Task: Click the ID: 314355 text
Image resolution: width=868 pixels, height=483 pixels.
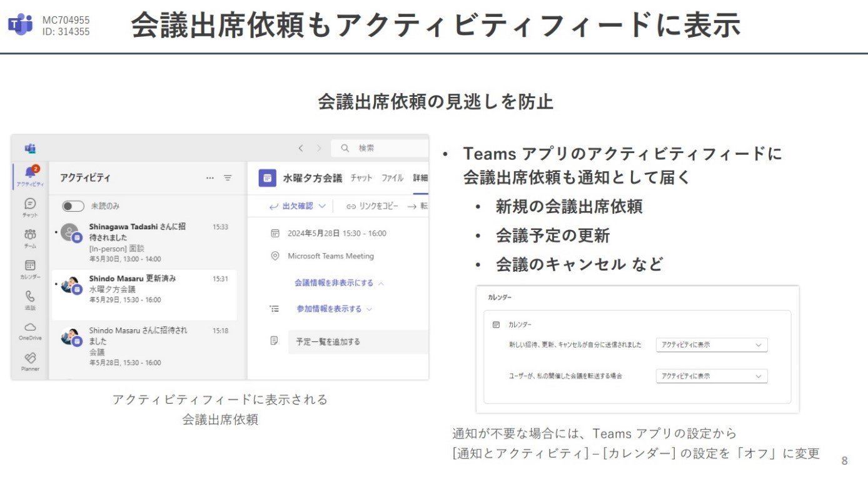Action: (x=66, y=31)
